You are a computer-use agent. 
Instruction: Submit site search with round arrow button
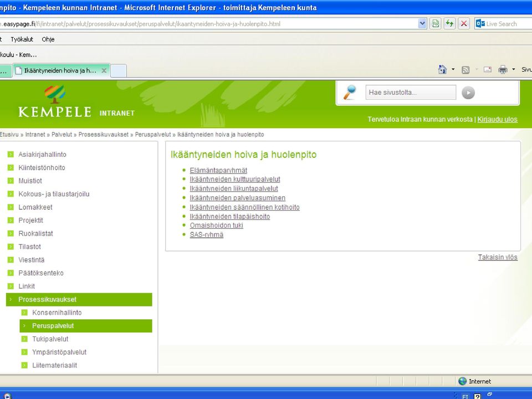(x=468, y=93)
